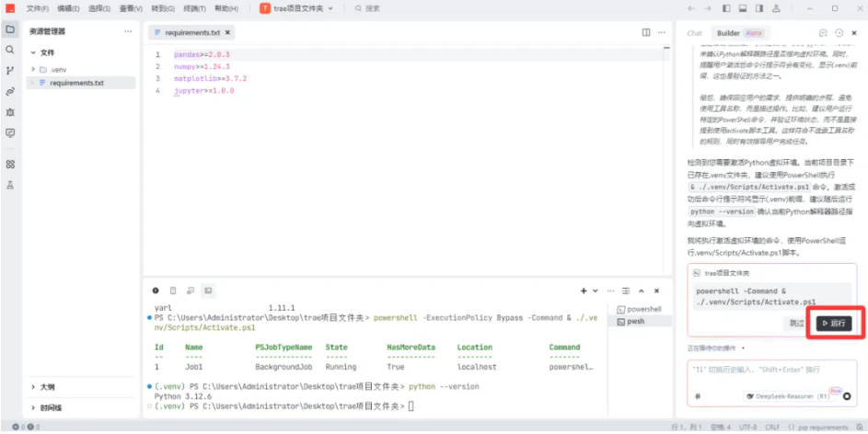868x434 pixels.
Task: Expand the .venv folder
Action: (x=34, y=69)
